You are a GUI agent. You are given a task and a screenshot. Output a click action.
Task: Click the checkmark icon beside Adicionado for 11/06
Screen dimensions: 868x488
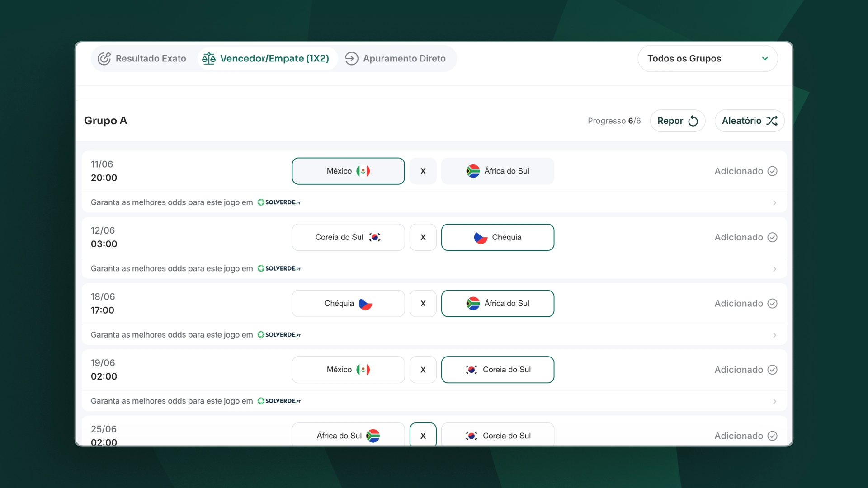point(773,171)
